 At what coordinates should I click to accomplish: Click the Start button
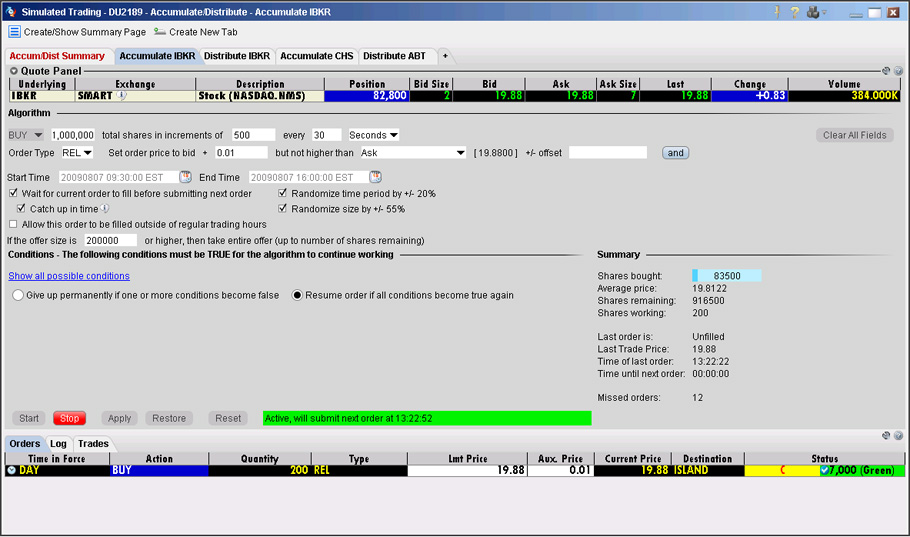[28, 418]
